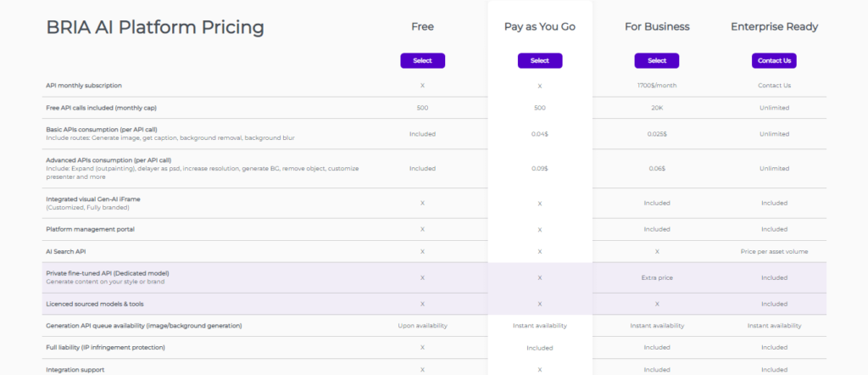Screen dimensions: 868x375
Task: Click the API monthly subscription row label
Action: [x=84, y=86]
